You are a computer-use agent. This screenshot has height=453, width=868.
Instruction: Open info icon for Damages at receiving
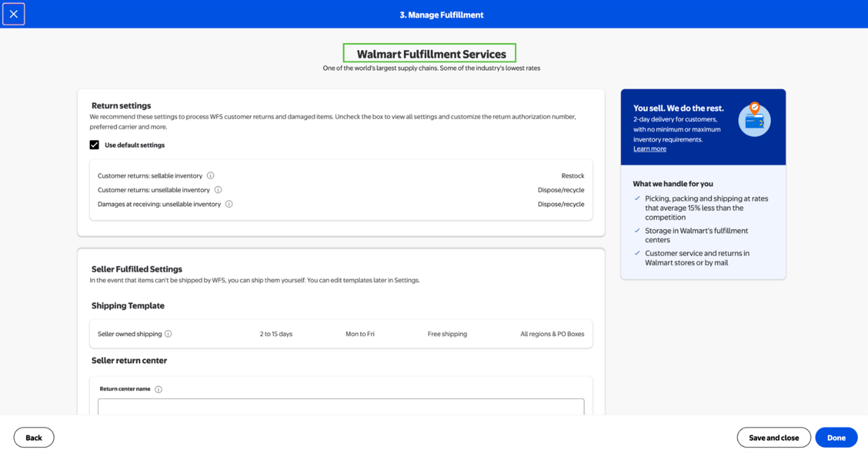coord(229,204)
